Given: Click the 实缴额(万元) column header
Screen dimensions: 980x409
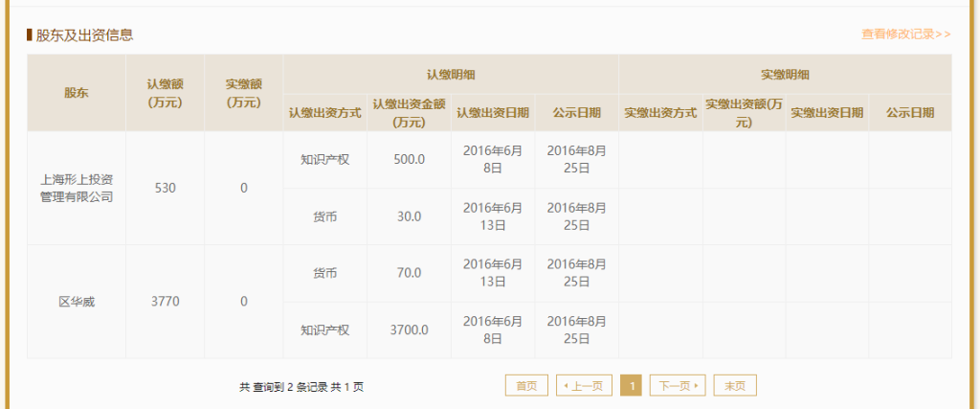Looking at the screenshot, I should [x=243, y=93].
